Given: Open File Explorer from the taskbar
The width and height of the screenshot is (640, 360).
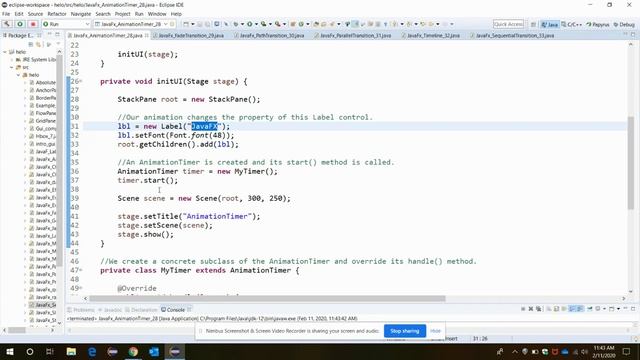Looking at the screenshot, I should tap(71, 351).
